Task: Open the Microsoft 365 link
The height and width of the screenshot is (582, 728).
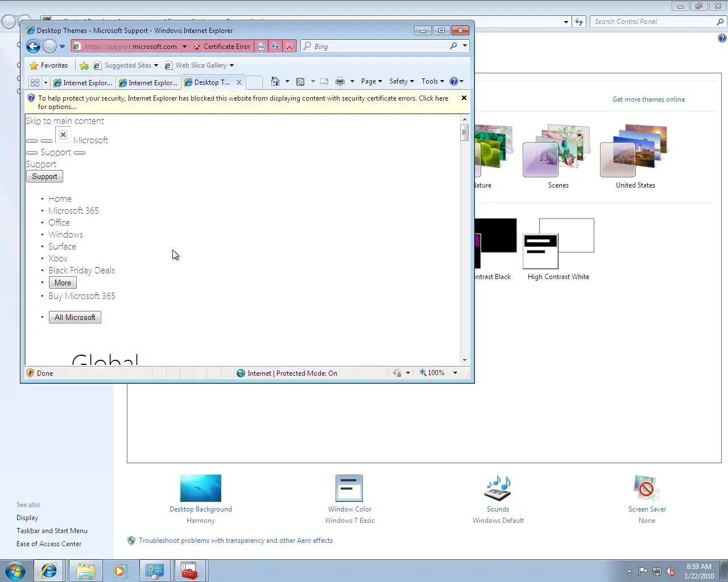Action: pos(73,211)
